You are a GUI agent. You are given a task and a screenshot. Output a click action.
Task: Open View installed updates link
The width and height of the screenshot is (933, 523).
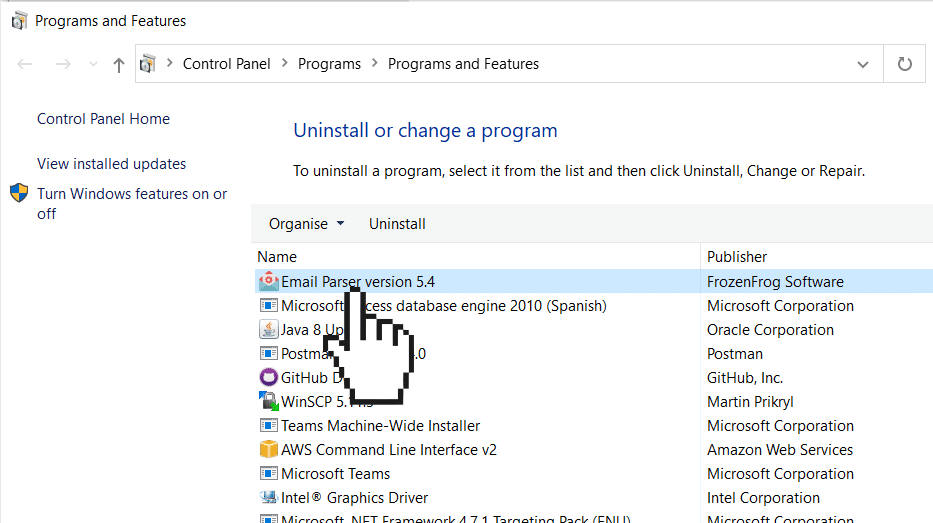111,164
